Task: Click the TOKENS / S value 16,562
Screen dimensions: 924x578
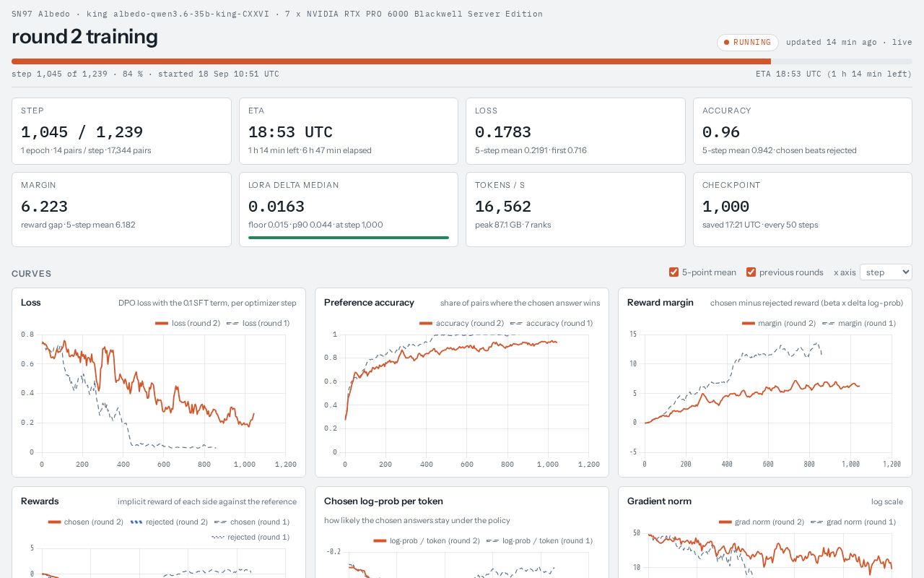Action: pos(502,206)
